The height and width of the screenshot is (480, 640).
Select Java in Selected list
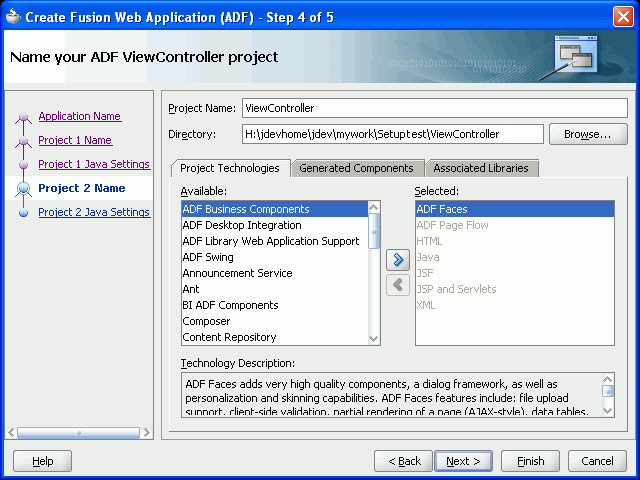[515, 257]
